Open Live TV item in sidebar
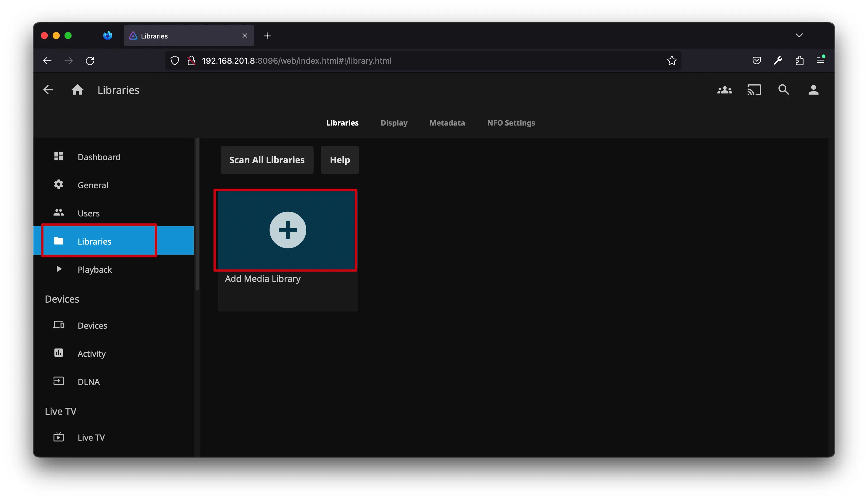Viewport: 868px width, 501px height. point(113,437)
